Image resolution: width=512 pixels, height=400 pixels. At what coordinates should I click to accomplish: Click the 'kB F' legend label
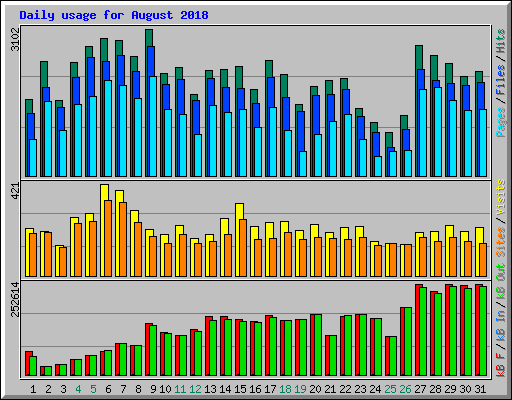pos(500,365)
